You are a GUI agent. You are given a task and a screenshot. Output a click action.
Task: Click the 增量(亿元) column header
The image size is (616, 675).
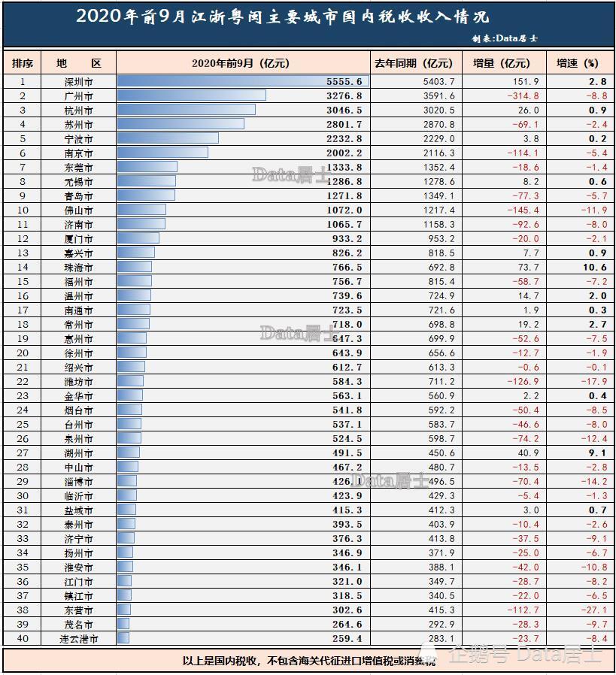coord(504,63)
